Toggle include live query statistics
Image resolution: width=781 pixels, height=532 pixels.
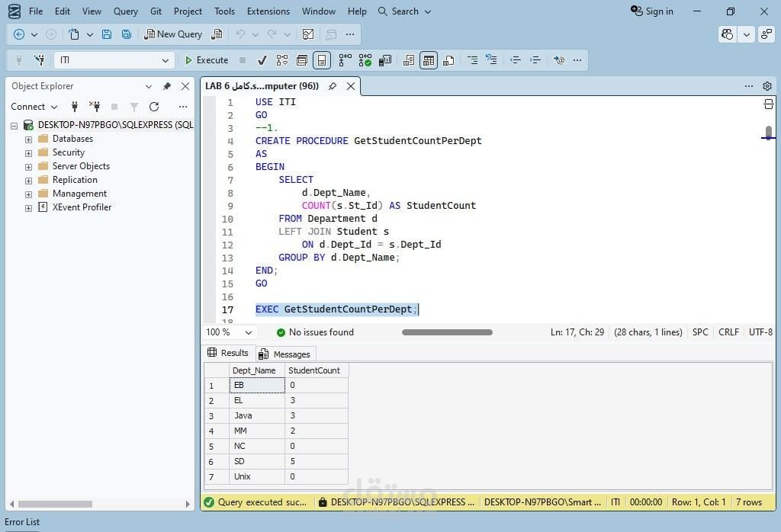pyautogui.click(x=365, y=60)
